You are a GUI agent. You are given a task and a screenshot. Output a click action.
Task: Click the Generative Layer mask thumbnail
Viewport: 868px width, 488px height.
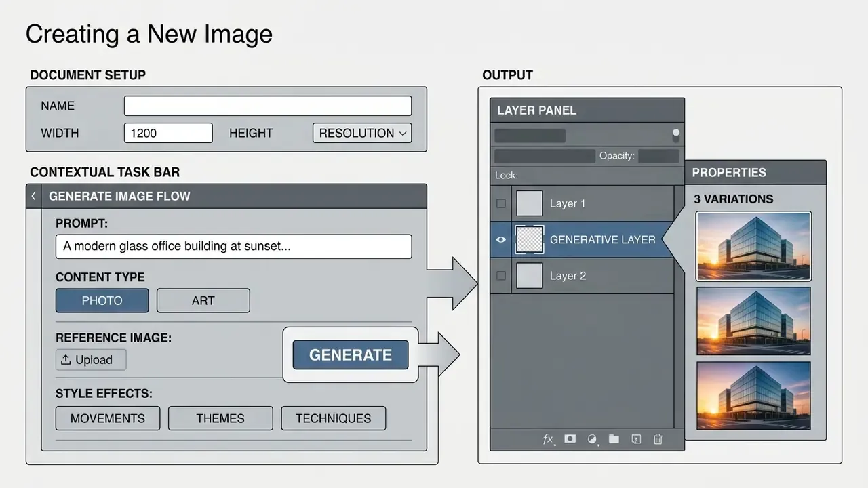(x=530, y=239)
